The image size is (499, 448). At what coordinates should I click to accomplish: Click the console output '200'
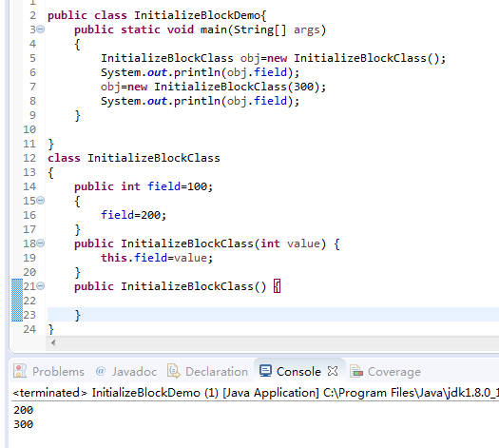pos(23,410)
